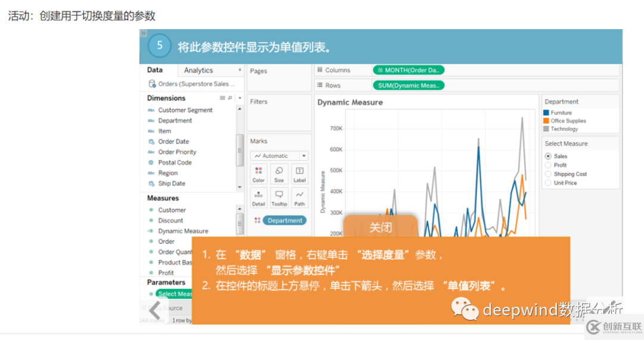Click the calculated-field icon beside Dynamic Measure
The height and width of the screenshot is (340, 644).
(151, 231)
